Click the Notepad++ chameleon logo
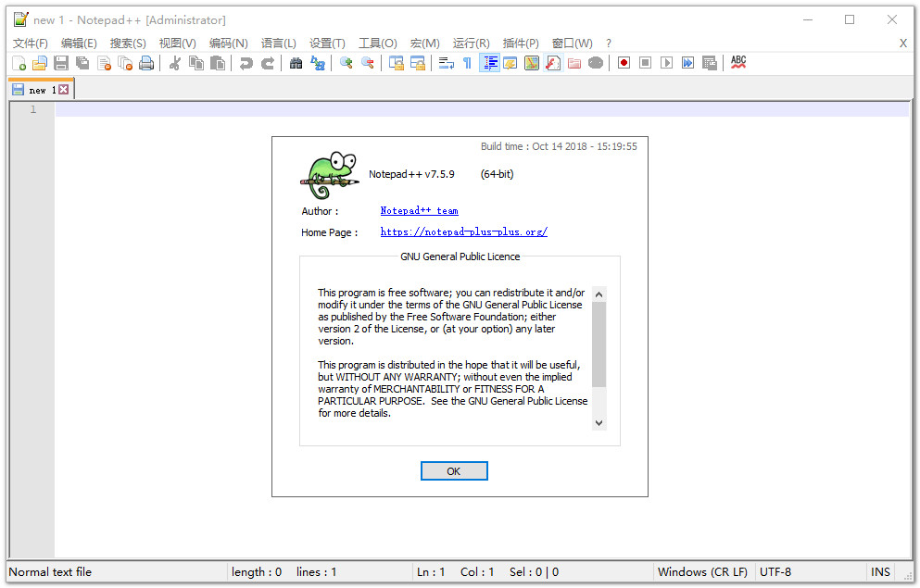 click(329, 175)
